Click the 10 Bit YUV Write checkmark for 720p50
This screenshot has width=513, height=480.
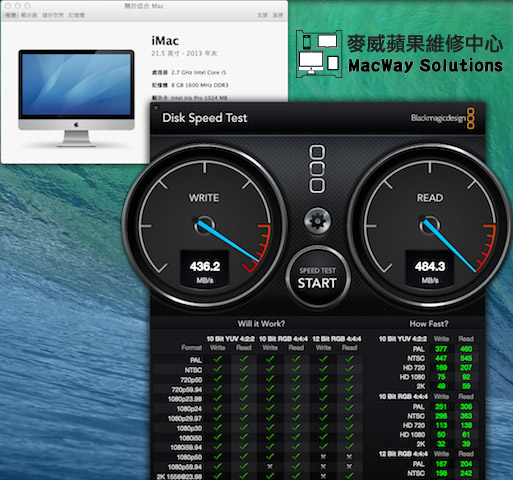click(217, 379)
